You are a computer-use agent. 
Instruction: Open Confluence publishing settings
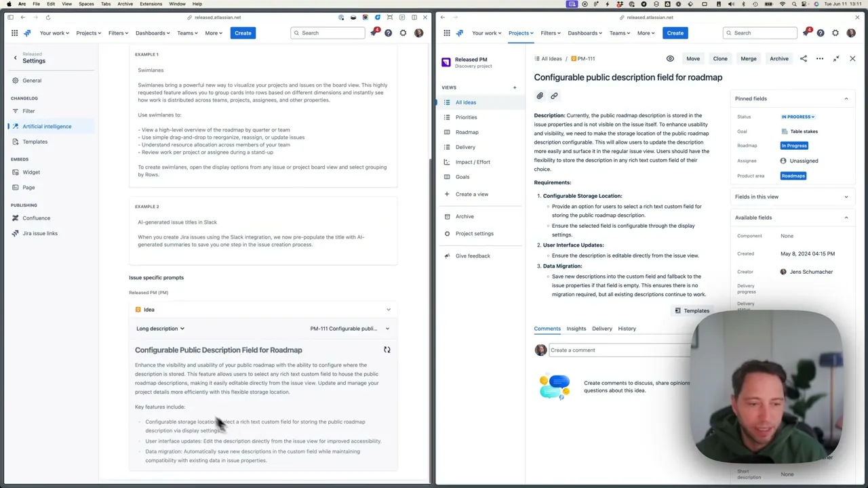pos(36,218)
